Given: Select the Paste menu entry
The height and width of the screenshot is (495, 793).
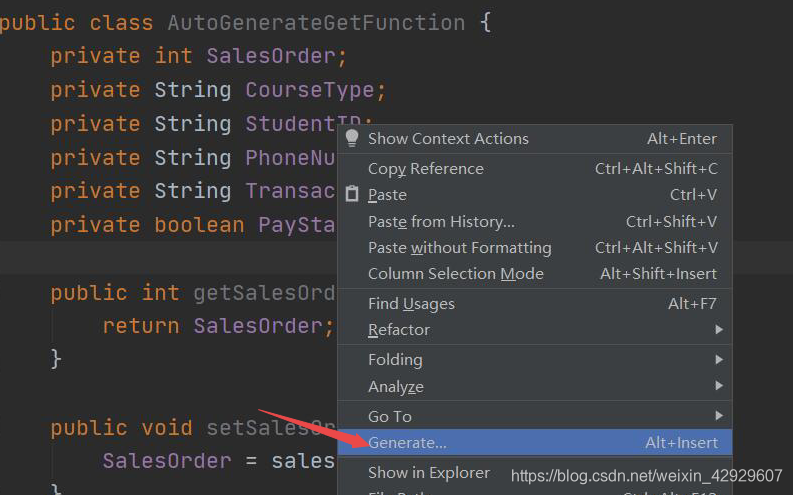Looking at the screenshot, I should [x=535, y=195].
